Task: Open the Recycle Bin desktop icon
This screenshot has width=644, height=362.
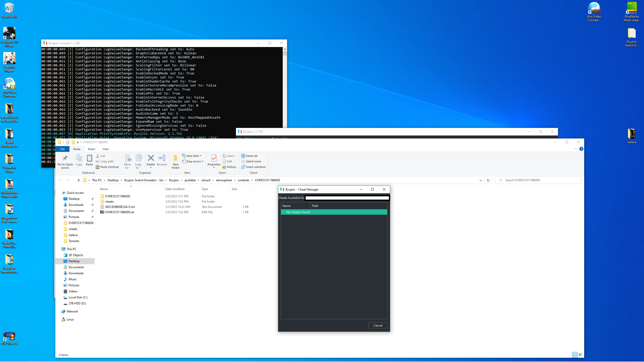Action: click(9, 10)
